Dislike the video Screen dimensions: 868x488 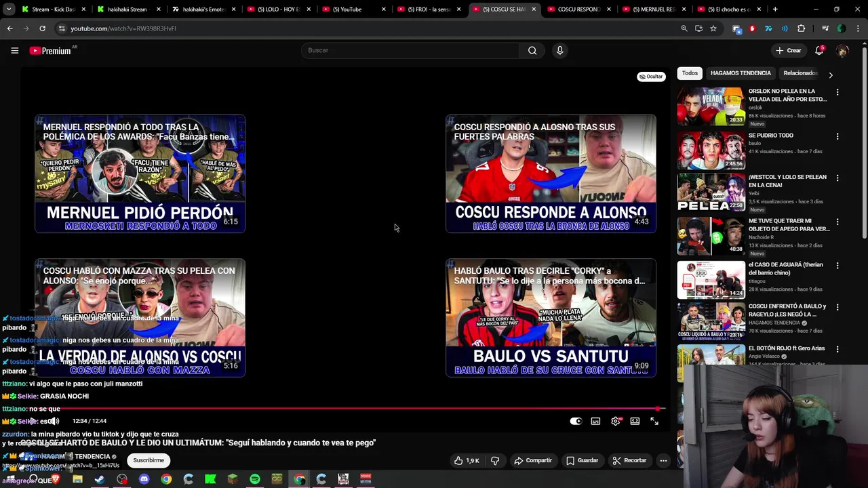click(x=495, y=460)
